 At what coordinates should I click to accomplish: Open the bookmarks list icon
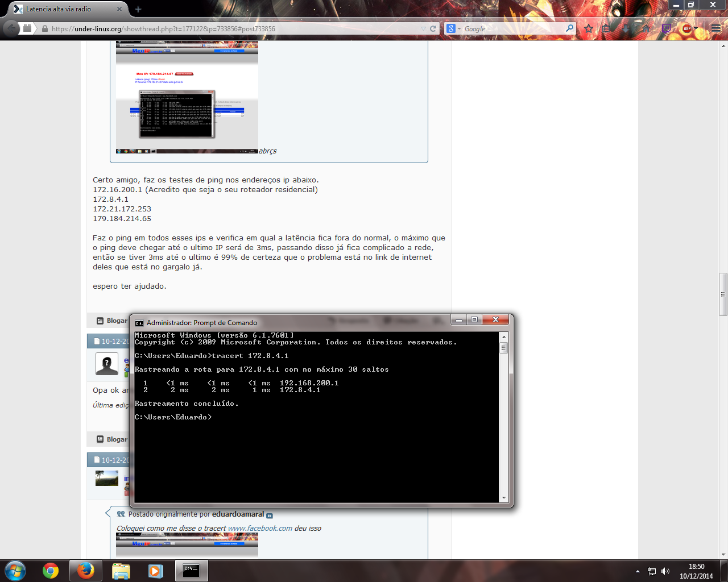tap(606, 28)
